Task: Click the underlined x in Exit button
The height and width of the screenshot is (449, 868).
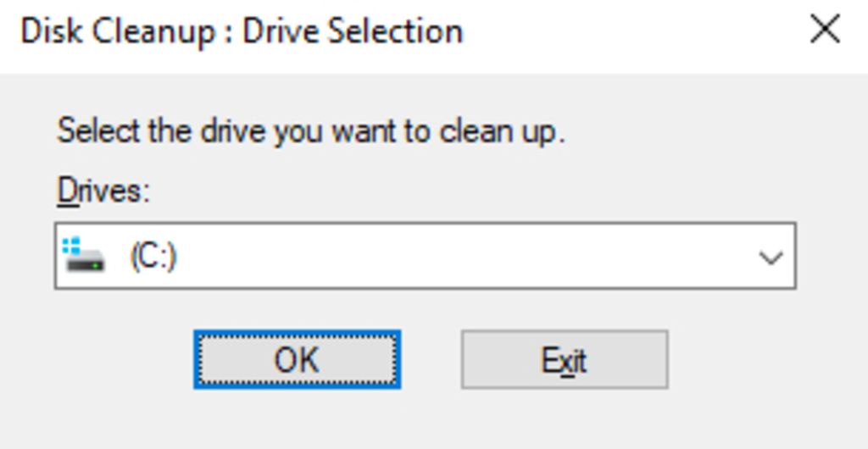Action: coord(567,363)
